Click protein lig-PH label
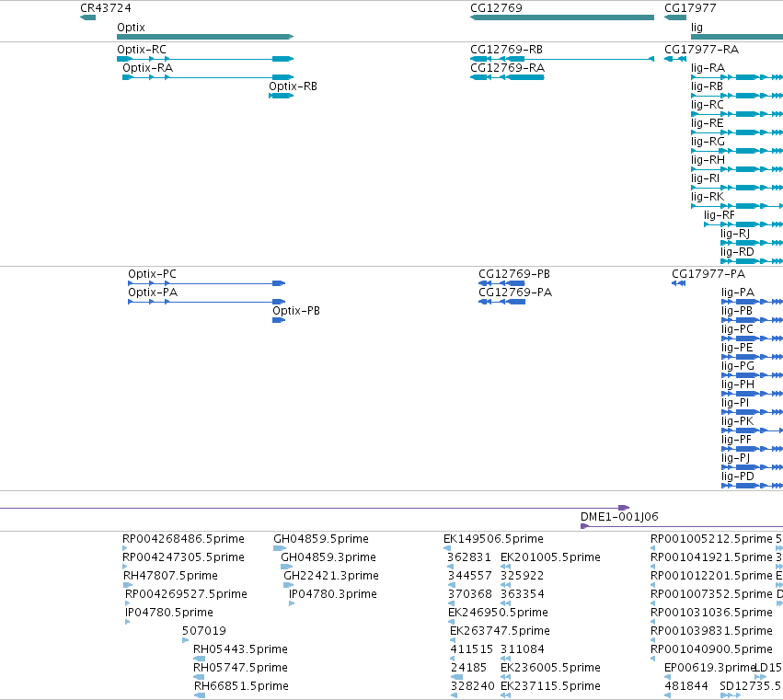The image size is (783, 700). pyautogui.click(x=738, y=384)
